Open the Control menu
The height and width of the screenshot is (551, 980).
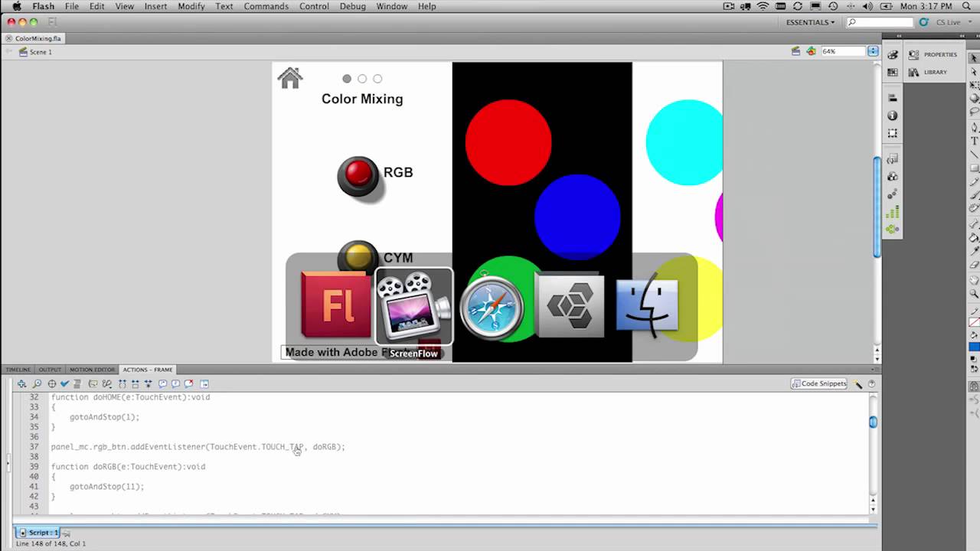314,6
